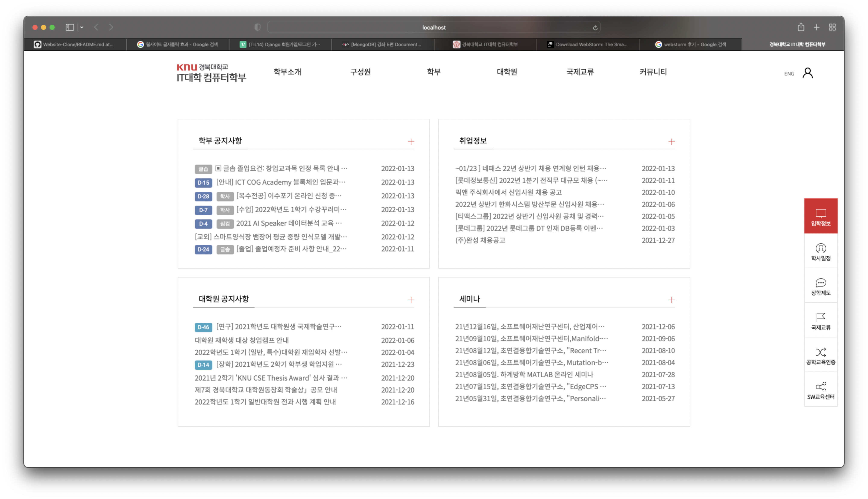Click the plus icon for 세미나
Viewport: 868px width, 499px height.
(671, 300)
